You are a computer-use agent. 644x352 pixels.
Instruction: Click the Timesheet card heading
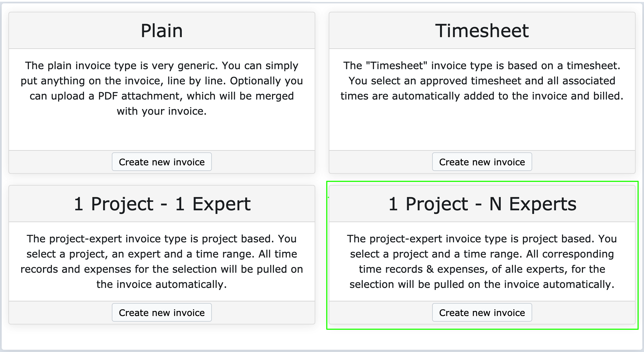482,31
